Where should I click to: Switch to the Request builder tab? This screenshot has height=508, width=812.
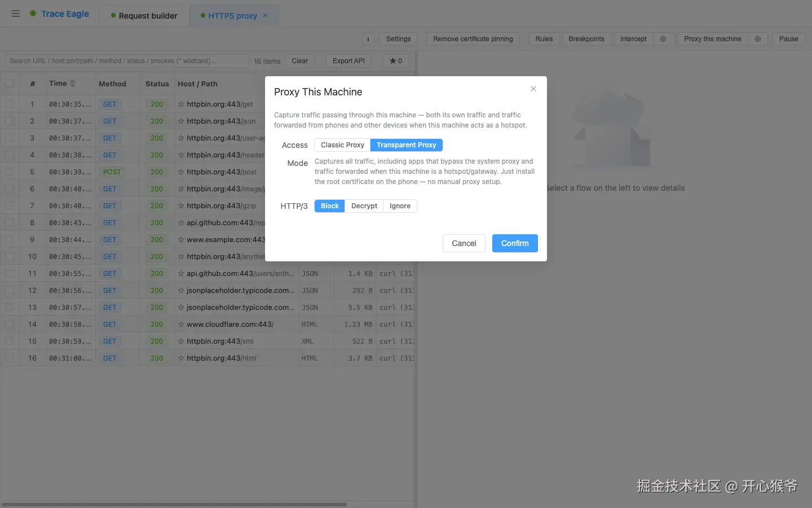[144, 16]
